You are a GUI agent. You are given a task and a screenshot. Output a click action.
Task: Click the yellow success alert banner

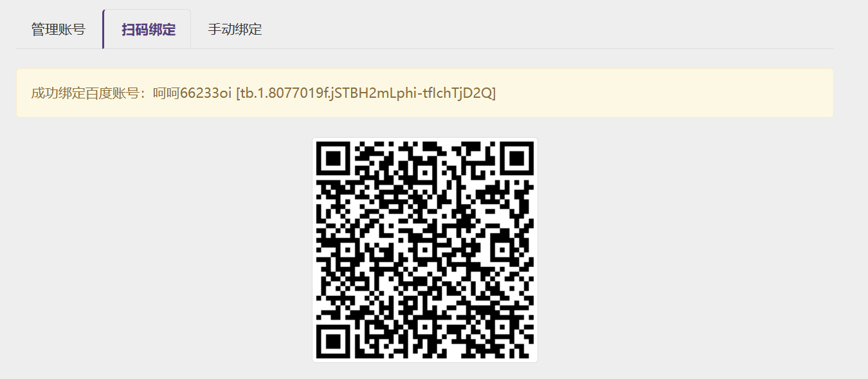pyautogui.click(x=425, y=93)
